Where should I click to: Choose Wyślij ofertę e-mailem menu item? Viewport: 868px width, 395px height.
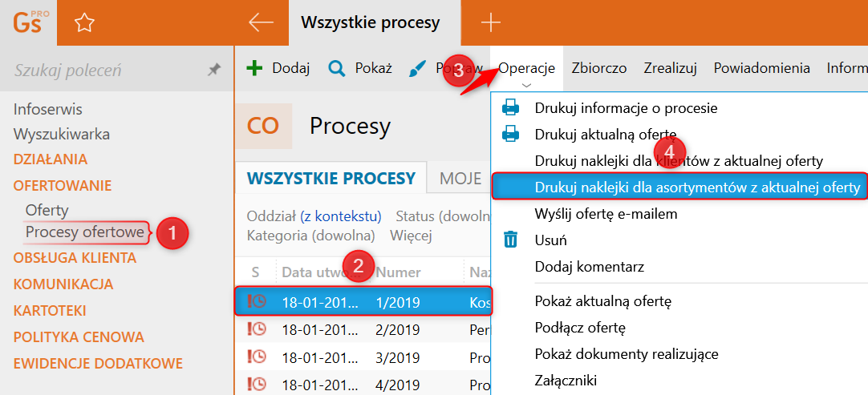[606, 214]
